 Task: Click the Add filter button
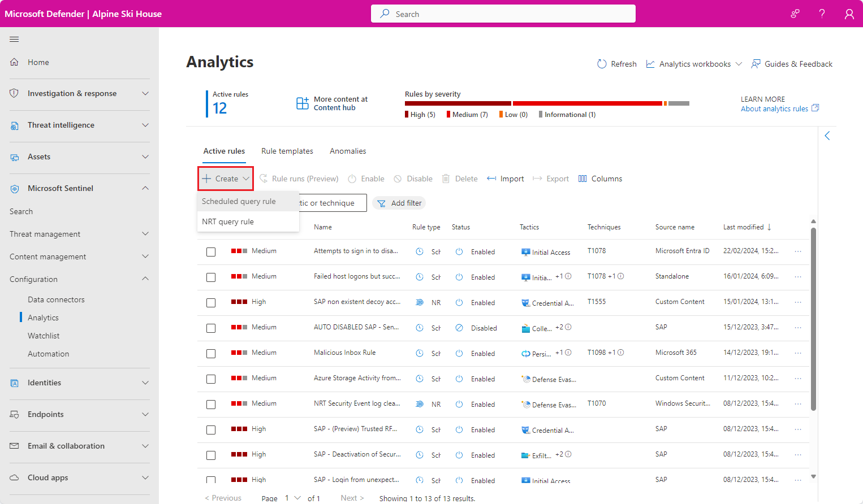tap(399, 203)
